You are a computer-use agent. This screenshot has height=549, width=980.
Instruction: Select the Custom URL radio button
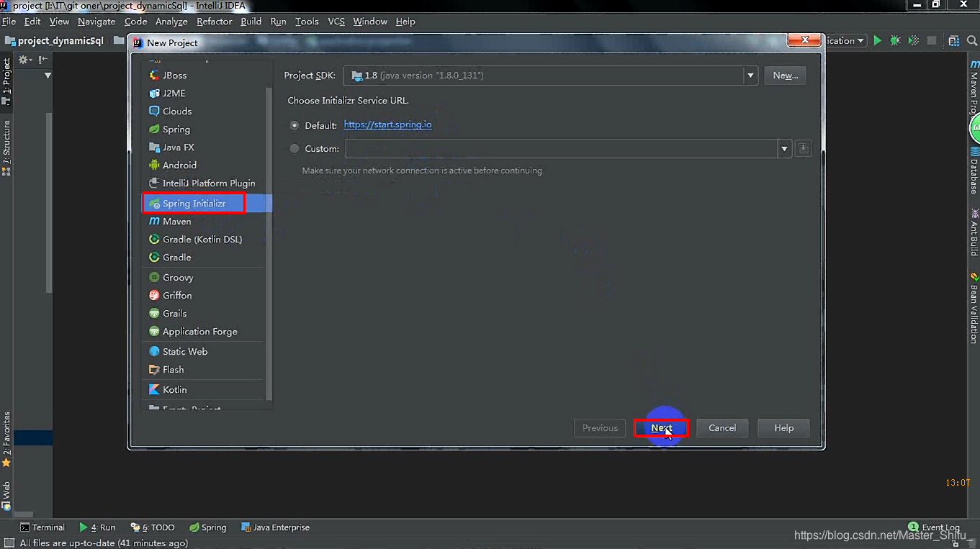point(294,149)
